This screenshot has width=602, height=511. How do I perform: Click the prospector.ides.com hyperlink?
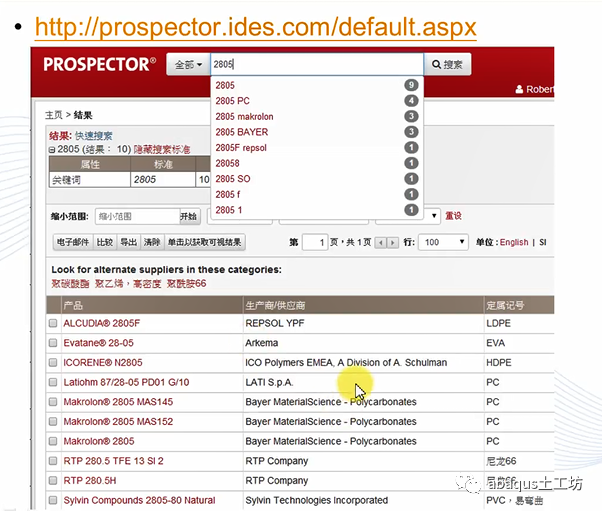[x=255, y=27]
